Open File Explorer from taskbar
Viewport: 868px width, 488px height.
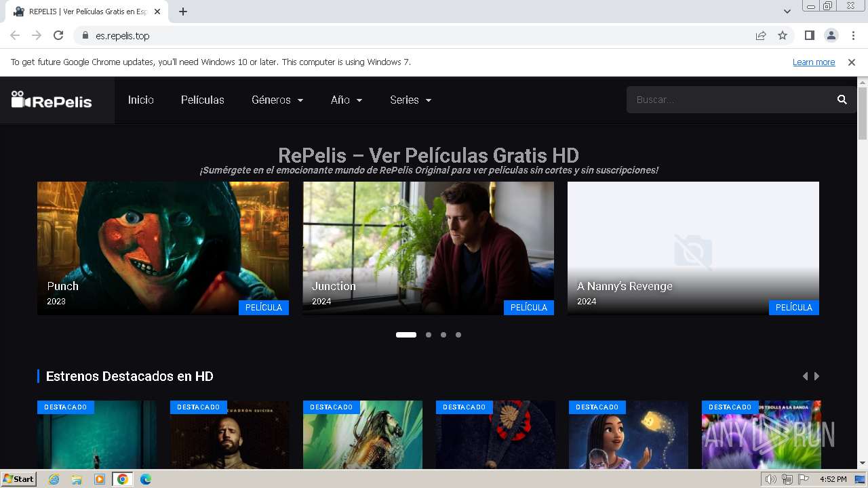coord(77,479)
